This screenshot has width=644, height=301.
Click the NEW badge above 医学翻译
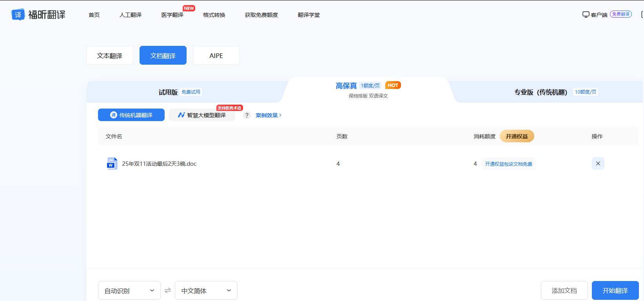pyautogui.click(x=189, y=8)
